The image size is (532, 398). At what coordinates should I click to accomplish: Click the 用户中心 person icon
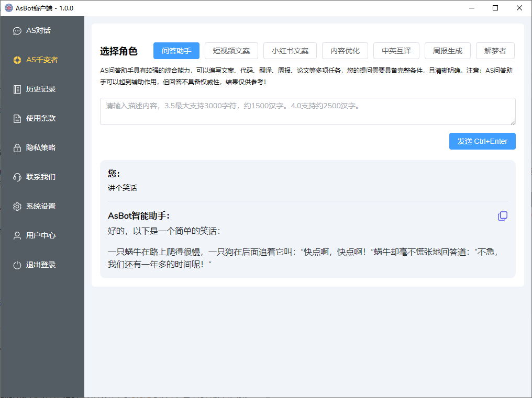point(17,236)
